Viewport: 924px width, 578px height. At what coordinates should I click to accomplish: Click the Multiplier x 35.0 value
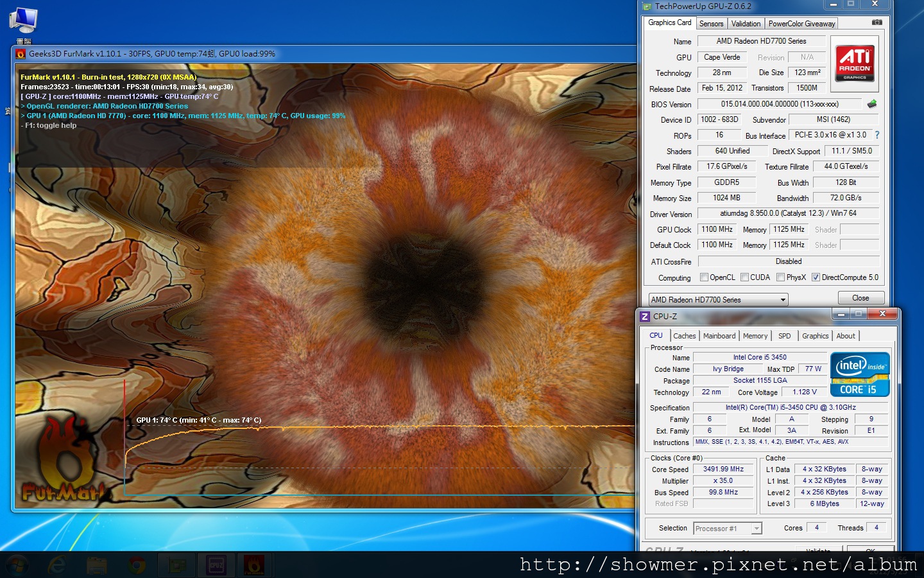coord(723,480)
